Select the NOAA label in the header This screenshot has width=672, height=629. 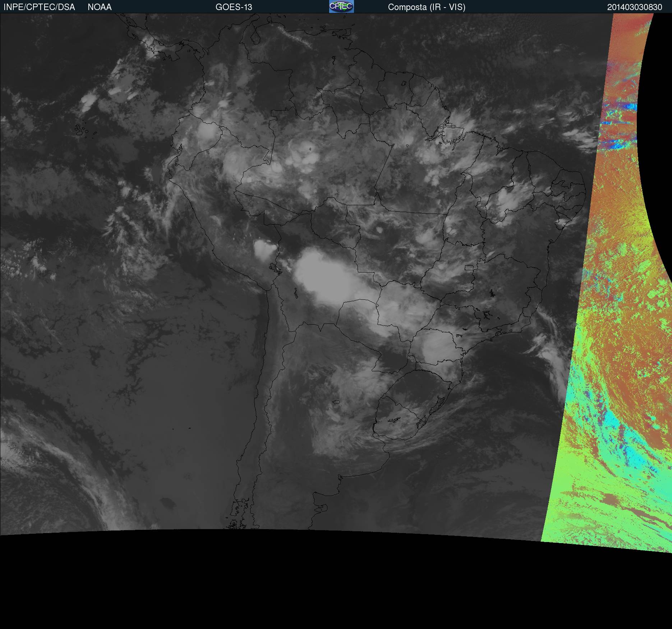(100, 7)
